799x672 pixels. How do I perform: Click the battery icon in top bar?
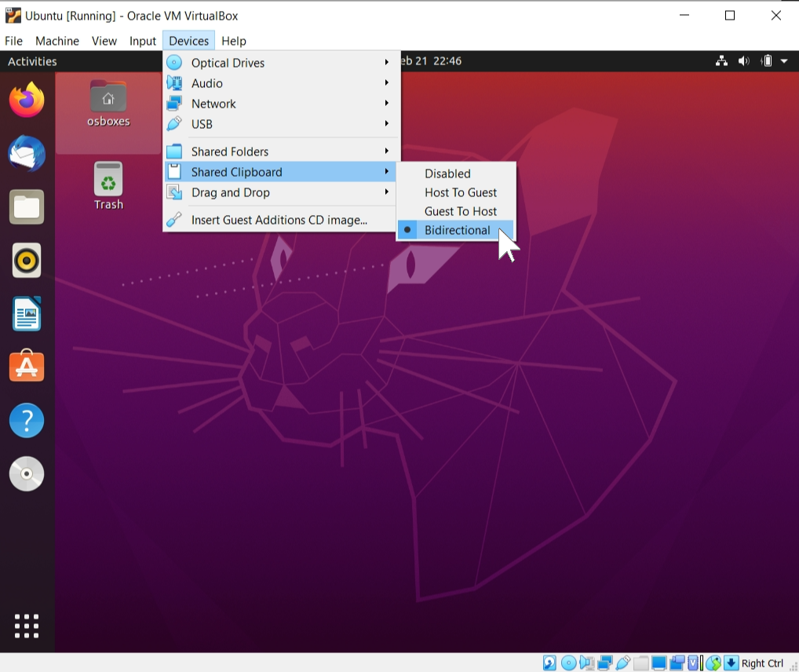[x=766, y=61]
